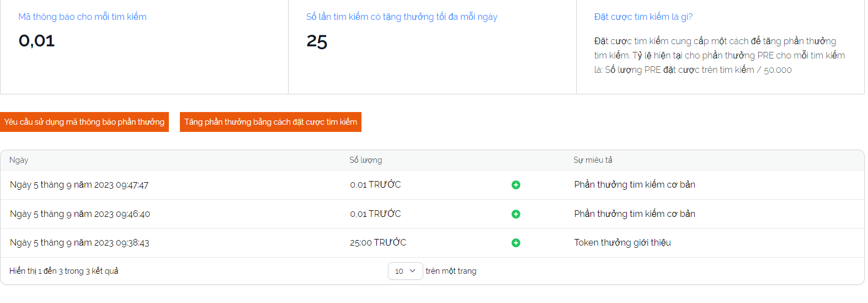The width and height of the screenshot is (868, 303).
Task: Click the "Token thưởng giới thiệu" description
Action: (622, 243)
